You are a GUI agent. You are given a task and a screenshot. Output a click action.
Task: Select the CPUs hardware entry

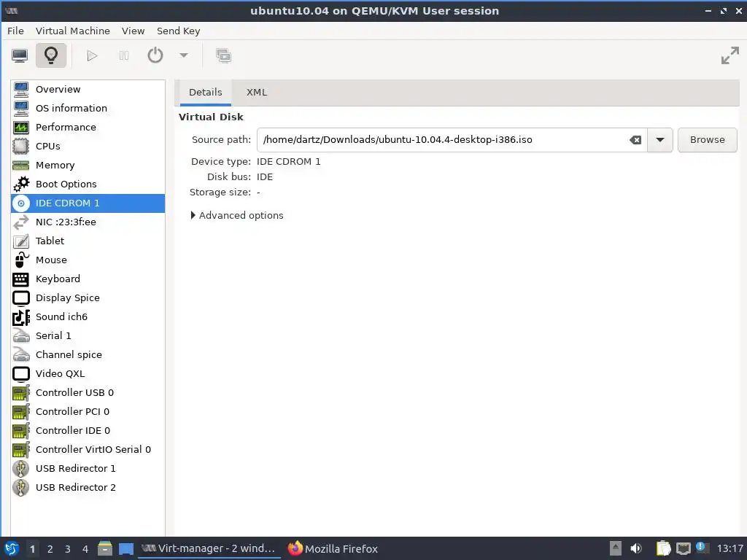click(88, 146)
